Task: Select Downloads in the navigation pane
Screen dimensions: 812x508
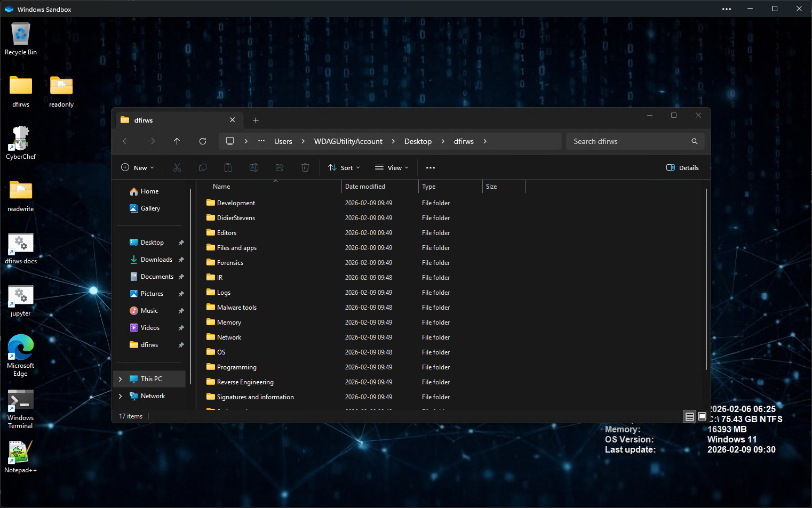Action: coord(156,260)
